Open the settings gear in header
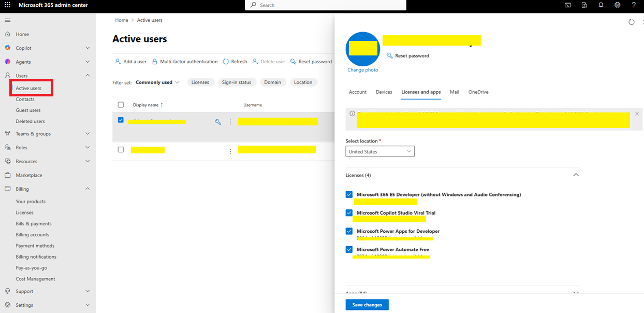 pyautogui.click(x=618, y=5)
